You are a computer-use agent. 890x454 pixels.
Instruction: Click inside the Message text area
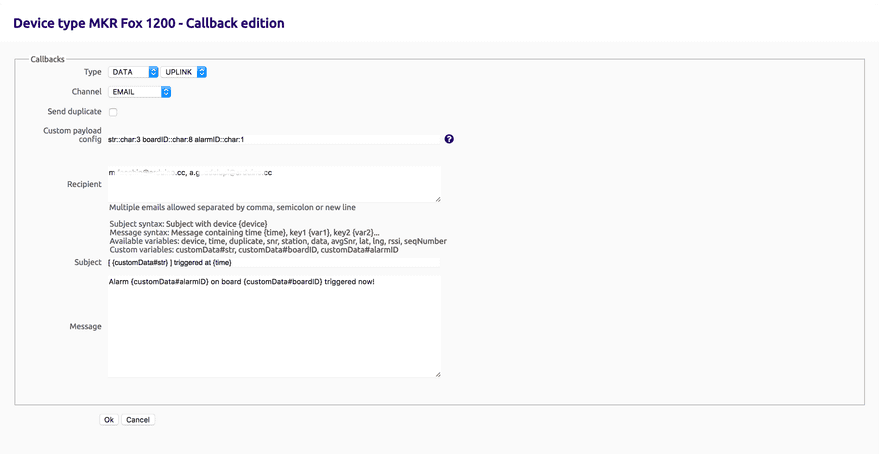(273, 326)
